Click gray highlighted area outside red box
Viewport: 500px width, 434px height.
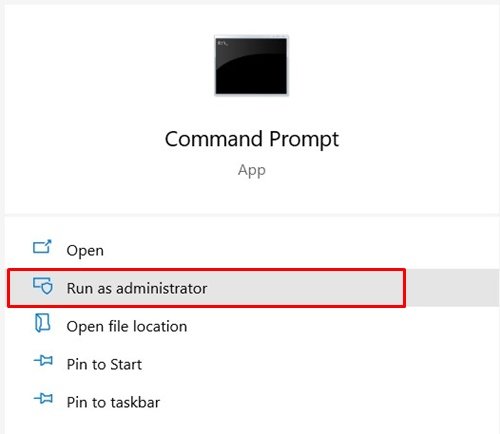pyautogui.click(x=452, y=288)
